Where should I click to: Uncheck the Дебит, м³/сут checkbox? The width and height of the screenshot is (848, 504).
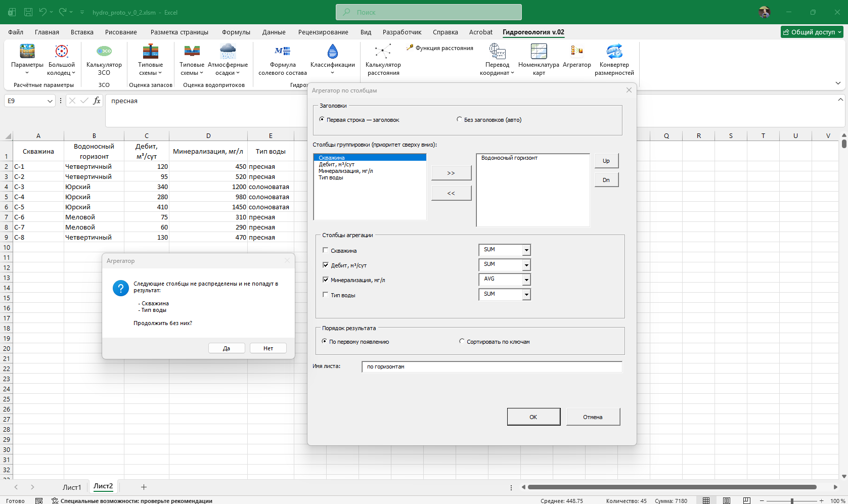(326, 265)
